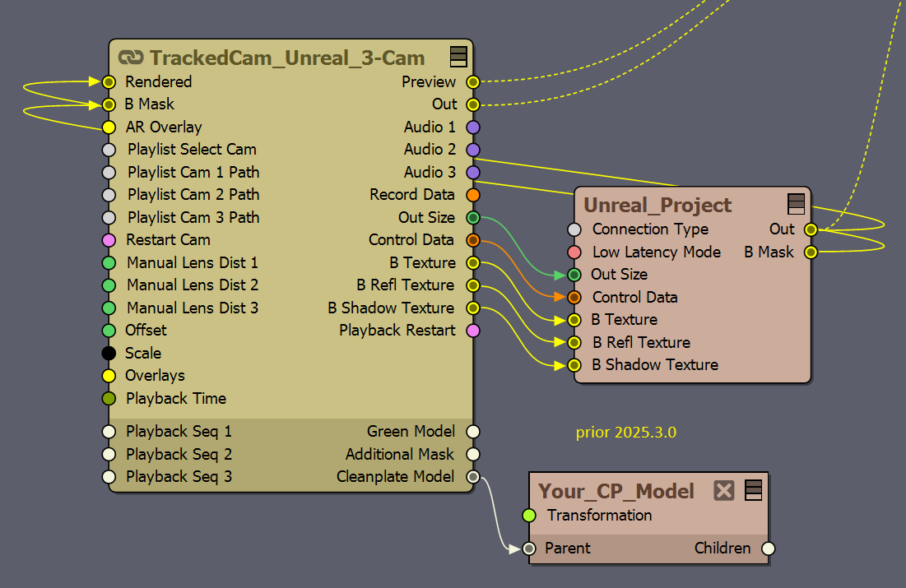Click the pink Playback Restart output pin

coord(472,331)
